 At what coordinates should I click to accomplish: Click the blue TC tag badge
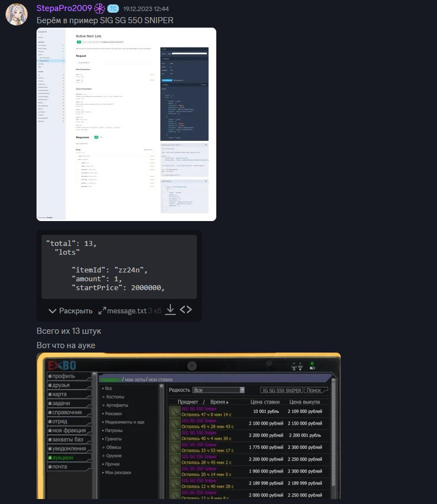(x=113, y=9)
